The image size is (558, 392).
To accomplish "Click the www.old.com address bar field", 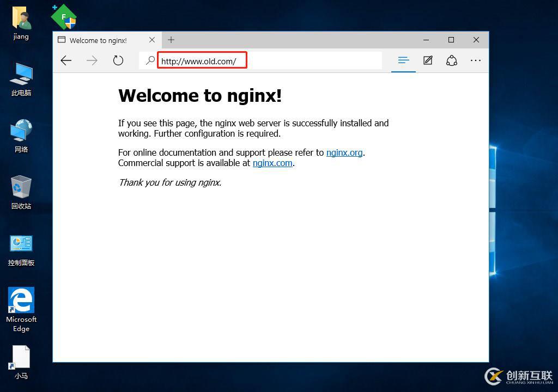I will click(202, 60).
